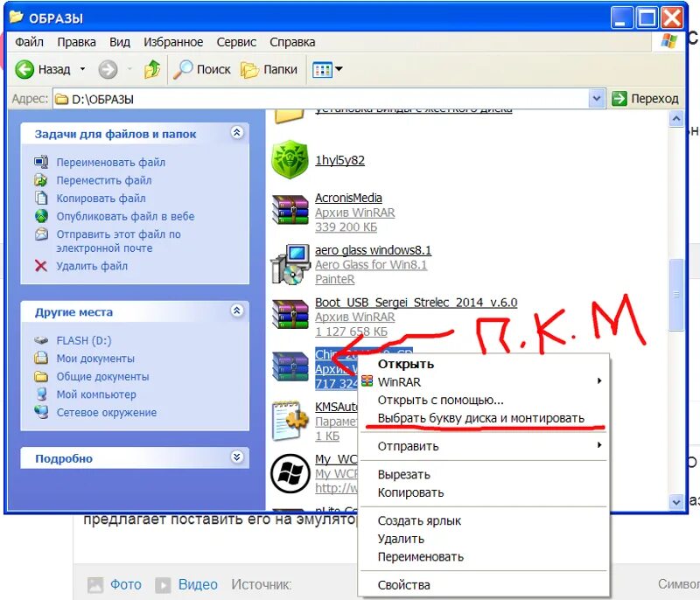Expand the address bar dropdown
The width and height of the screenshot is (700, 600).
pyautogui.click(x=596, y=98)
